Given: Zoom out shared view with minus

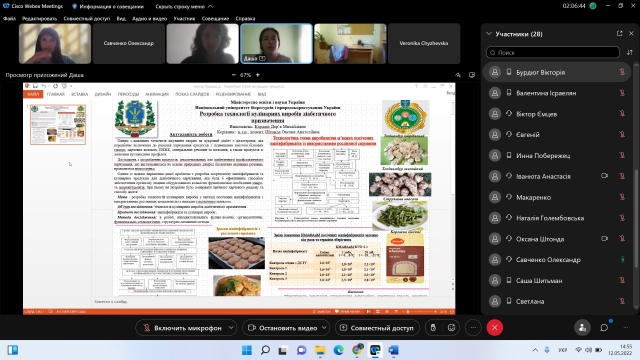Looking at the screenshot, I should pos(233,75).
